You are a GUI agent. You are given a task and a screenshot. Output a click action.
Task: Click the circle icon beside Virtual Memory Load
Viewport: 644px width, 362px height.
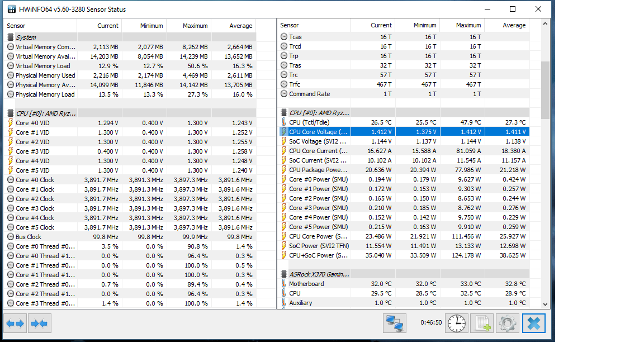(11, 66)
